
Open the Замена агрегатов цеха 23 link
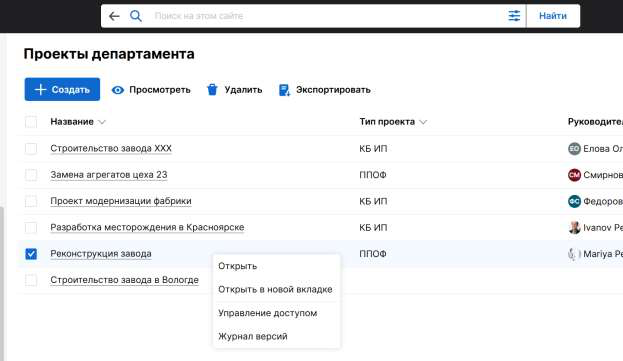tap(109, 175)
